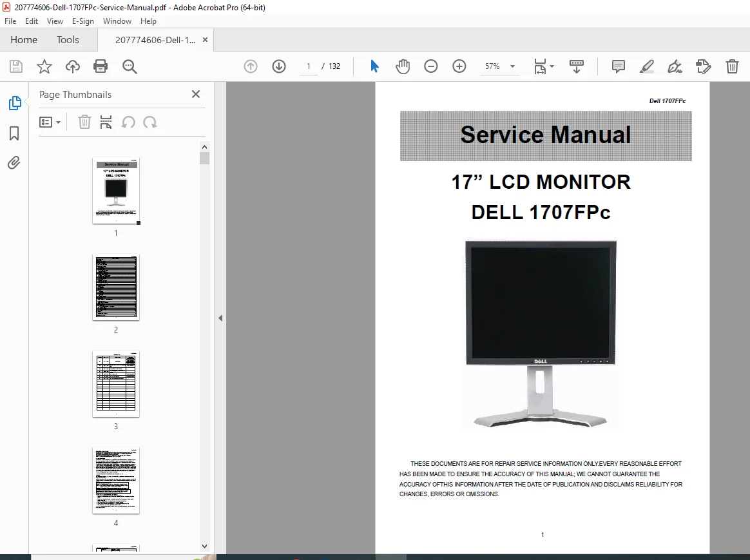Rotate page counterclockwise in thumbnails panel

click(128, 122)
